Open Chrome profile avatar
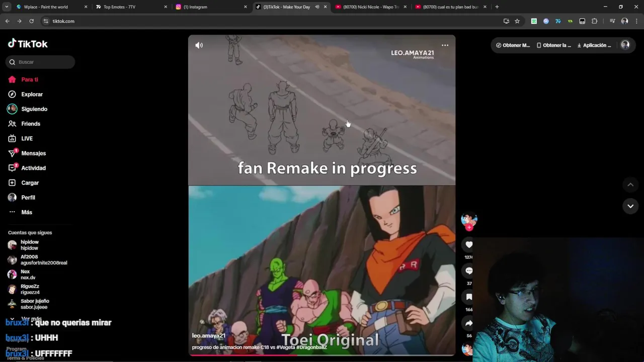 [624, 21]
